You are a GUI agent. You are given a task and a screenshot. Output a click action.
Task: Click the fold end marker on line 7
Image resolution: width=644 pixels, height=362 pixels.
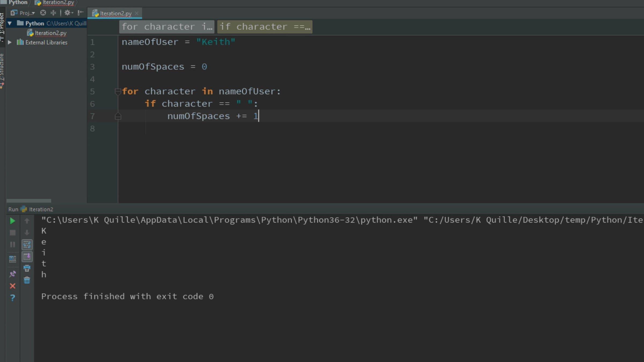point(118,116)
